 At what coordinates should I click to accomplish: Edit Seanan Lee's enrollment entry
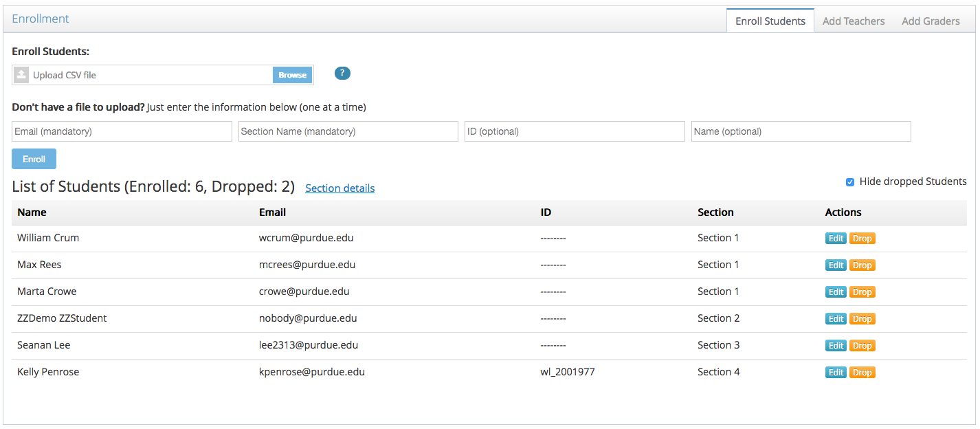point(836,346)
